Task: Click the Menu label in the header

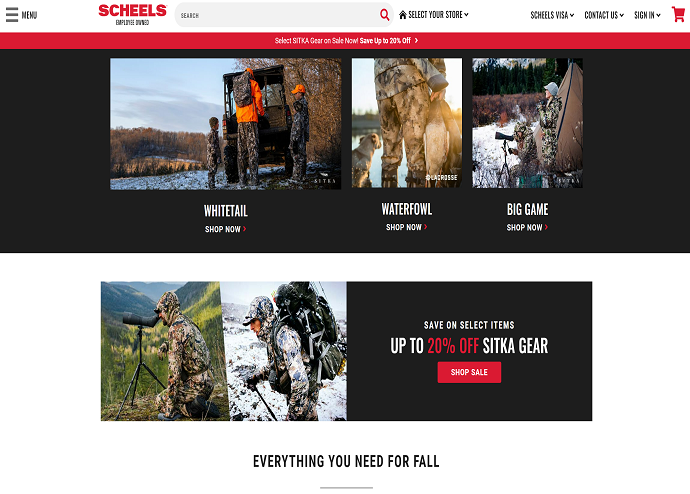Action: (x=29, y=15)
